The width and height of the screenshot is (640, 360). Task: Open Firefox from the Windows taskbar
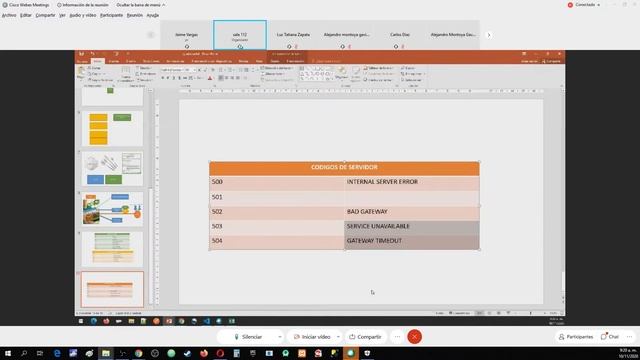click(x=204, y=353)
